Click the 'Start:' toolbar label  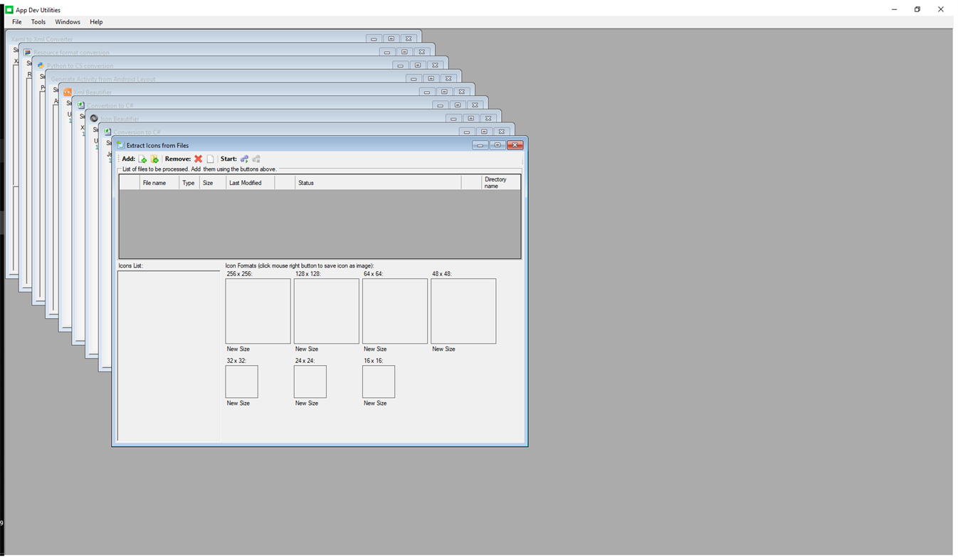[x=228, y=159]
